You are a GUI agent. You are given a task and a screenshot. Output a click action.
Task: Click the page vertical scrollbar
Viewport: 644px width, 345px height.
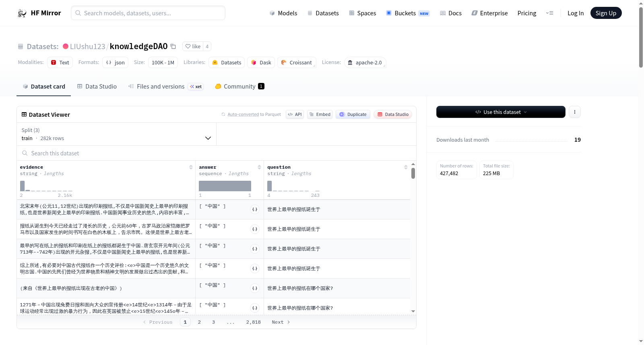(641, 37)
